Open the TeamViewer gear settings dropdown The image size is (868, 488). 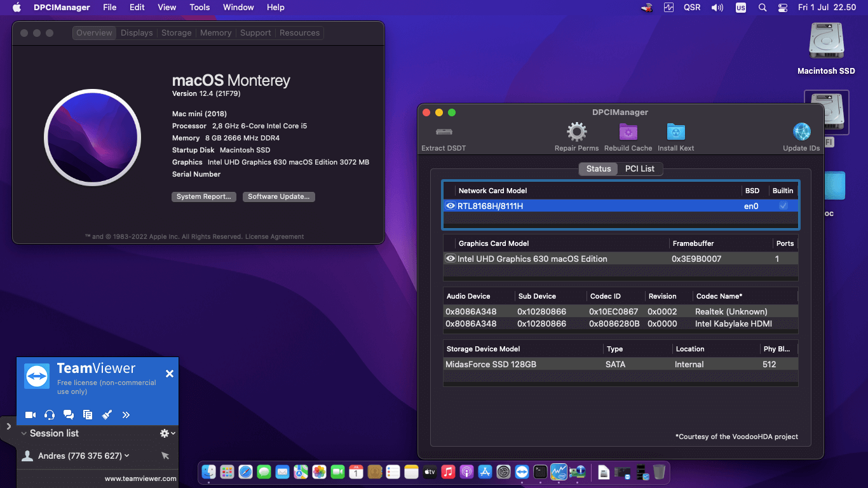168,433
